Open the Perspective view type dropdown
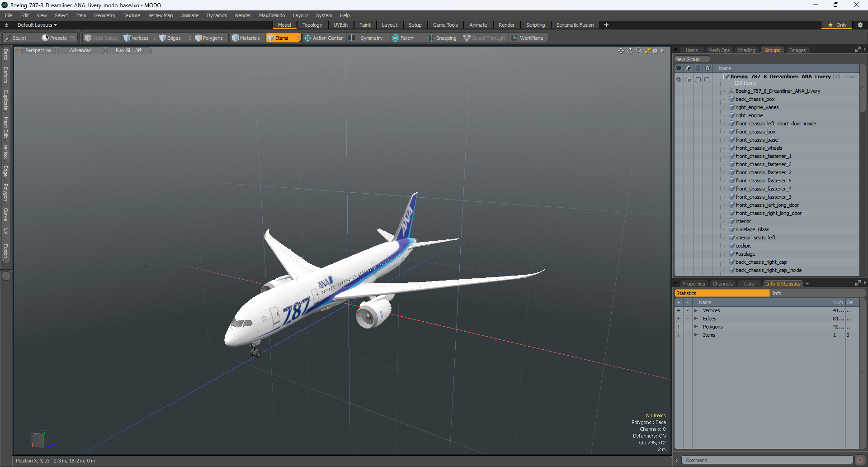 (38, 51)
